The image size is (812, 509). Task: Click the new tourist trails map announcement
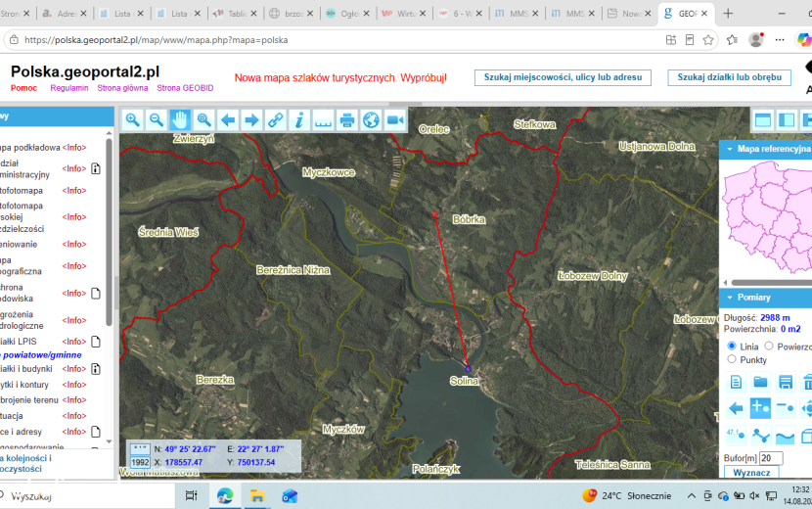(340, 78)
